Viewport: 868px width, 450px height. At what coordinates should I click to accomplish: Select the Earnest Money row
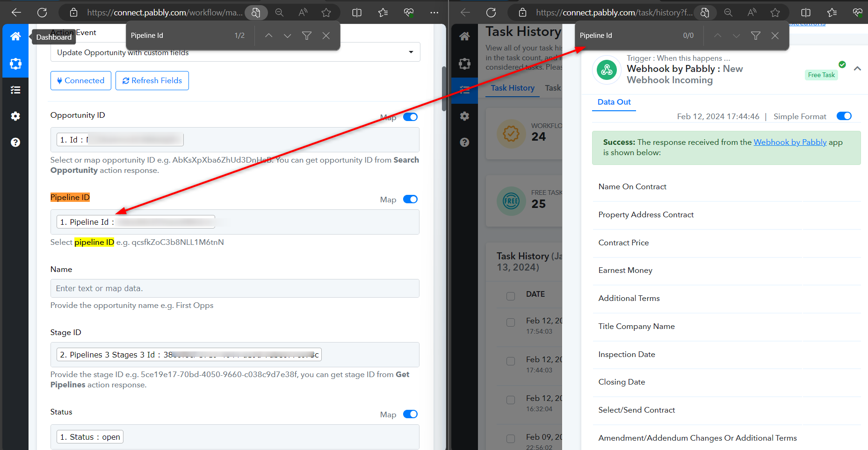(x=726, y=271)
